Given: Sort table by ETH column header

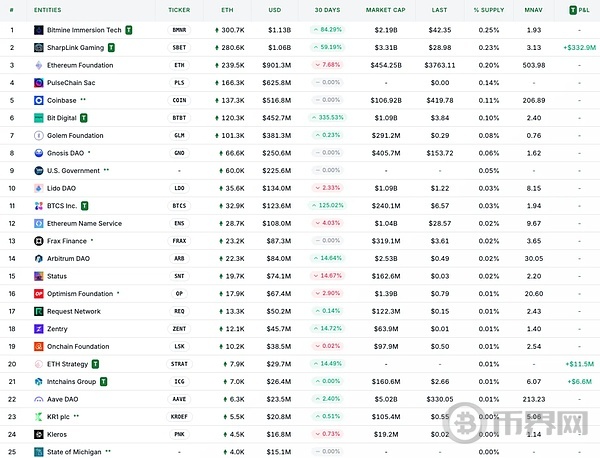Looking at the screenshot, I should point(227,10).
